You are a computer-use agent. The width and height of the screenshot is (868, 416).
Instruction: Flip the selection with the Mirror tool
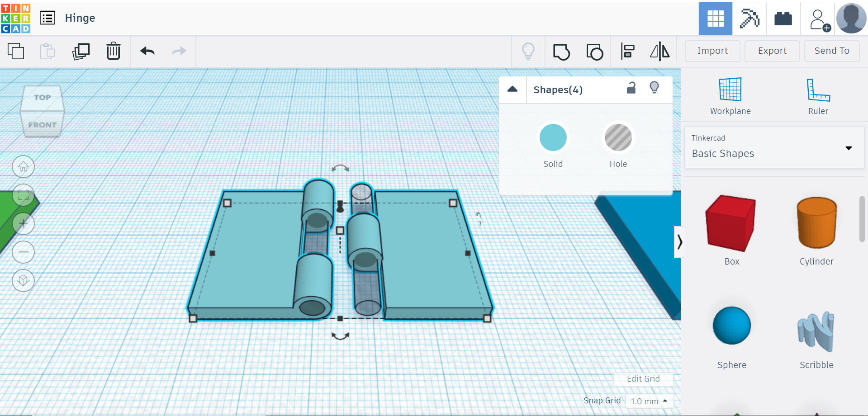click(659, 52)
